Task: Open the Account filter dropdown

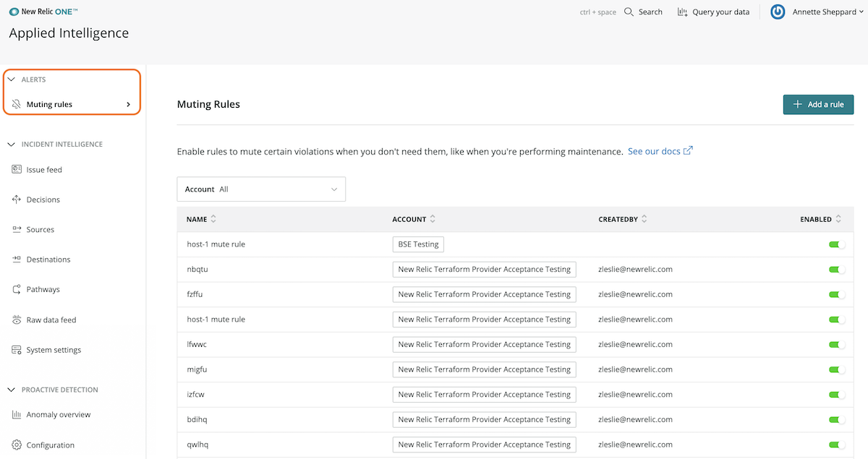Action: pyautogui.click(x=261, y=189)
